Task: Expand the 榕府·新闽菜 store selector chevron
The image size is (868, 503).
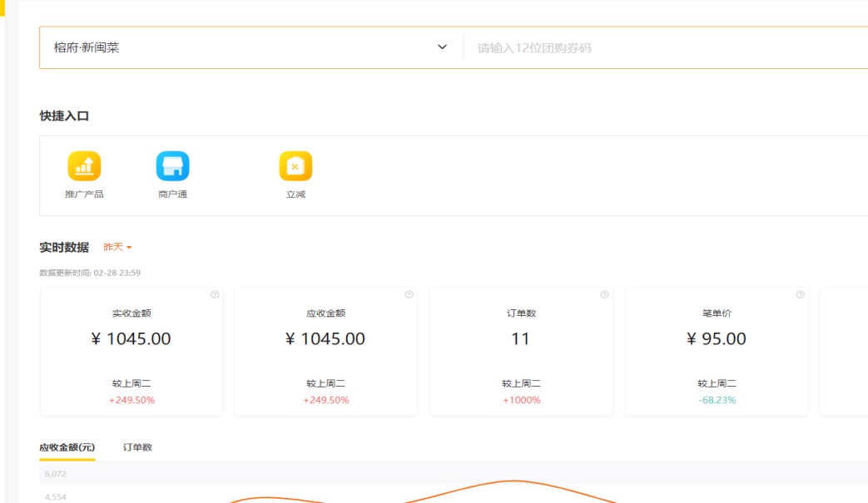Action: pyautogui.click(x=442, y=47)
